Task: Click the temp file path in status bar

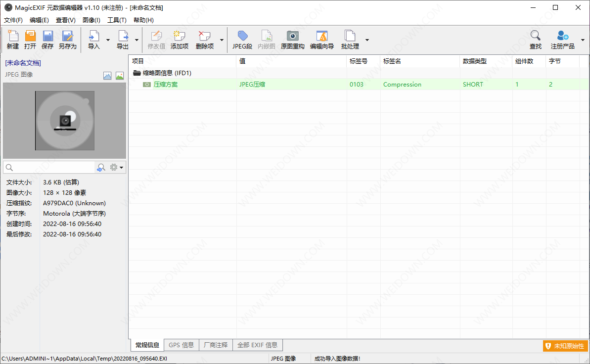Action: pos(84,359)
